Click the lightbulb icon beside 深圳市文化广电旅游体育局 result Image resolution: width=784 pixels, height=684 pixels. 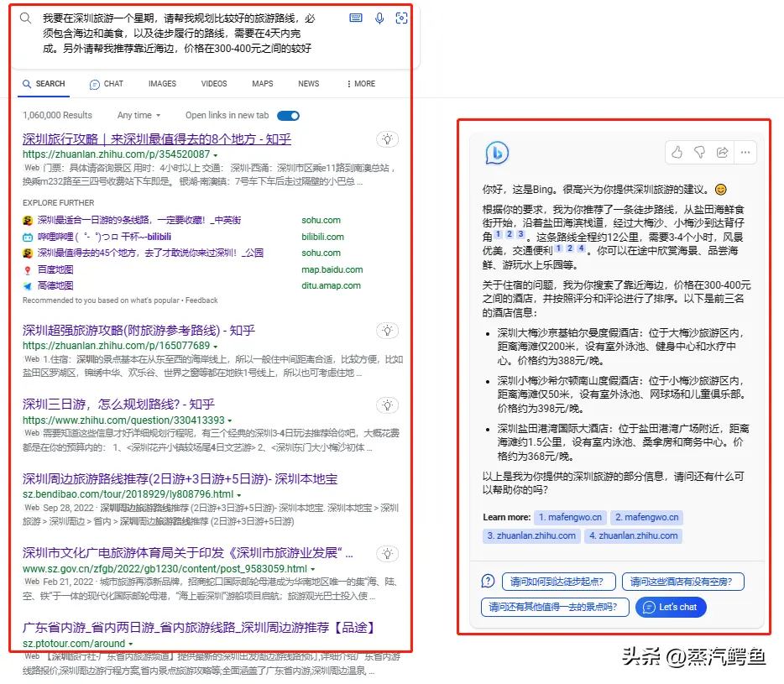[388, 554]
